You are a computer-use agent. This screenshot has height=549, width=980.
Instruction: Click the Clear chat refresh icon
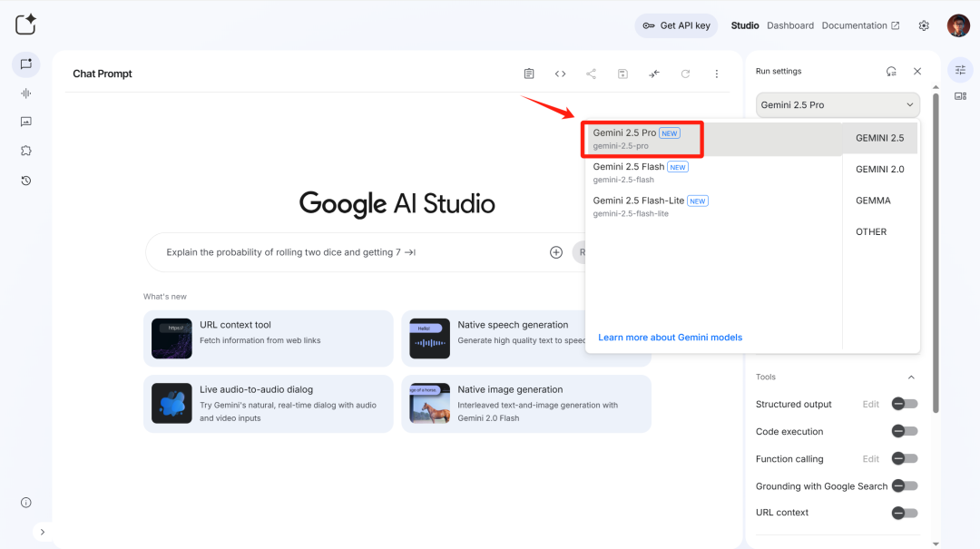tap(685, 74)
